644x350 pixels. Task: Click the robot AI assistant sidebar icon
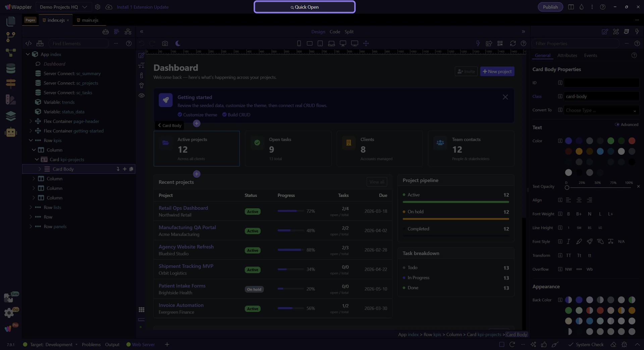[x=11, y=132]
